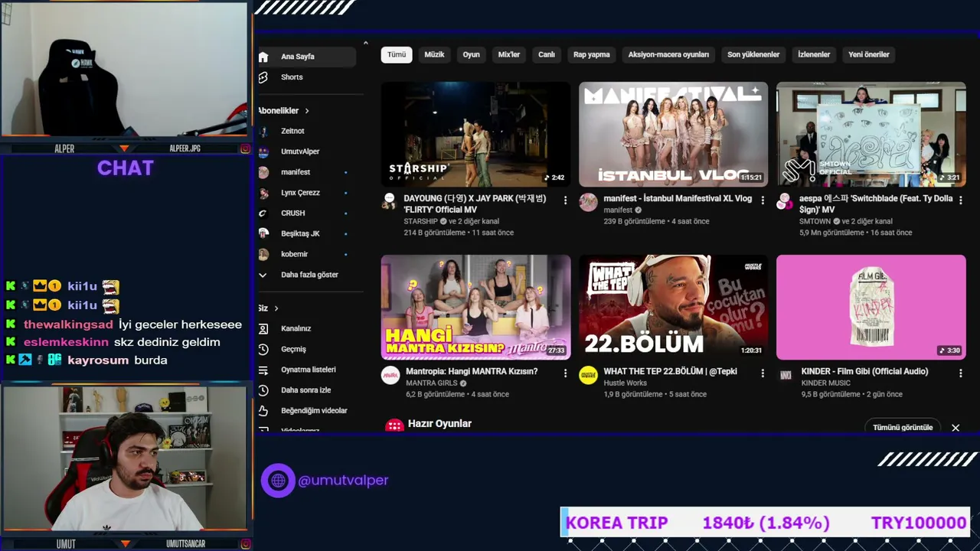980x551 pixels.
Task: Play the İSTANBUL VLOG thumbnail
Action: pyautogui.click(x=673, y=134)
